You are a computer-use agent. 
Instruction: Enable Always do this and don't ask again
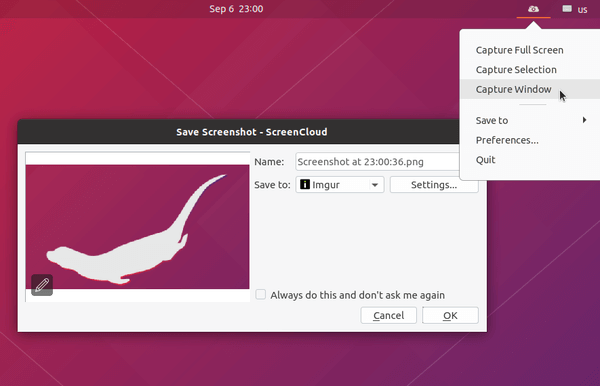261,295
